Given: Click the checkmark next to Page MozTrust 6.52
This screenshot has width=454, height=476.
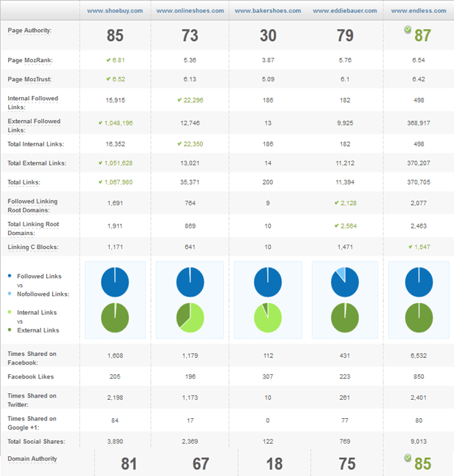Looking at the screenshot, I should point(108,79).
